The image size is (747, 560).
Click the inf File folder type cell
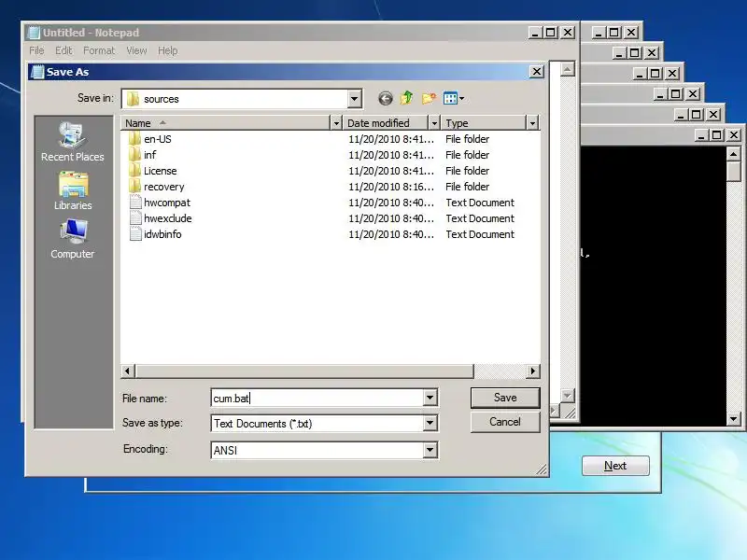(x=468, y=155)
